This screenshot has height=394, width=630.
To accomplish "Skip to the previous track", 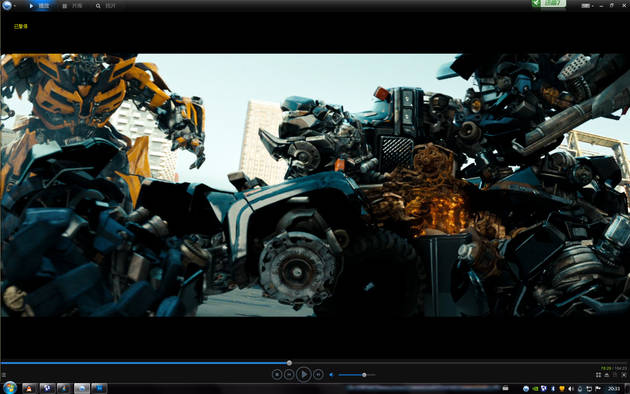I will point(289,374).
